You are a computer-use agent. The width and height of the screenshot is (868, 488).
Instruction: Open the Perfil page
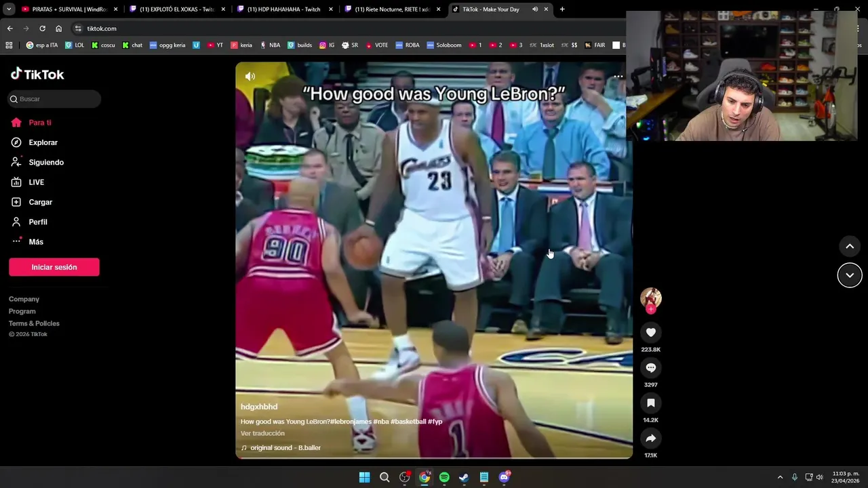(29, 222)
